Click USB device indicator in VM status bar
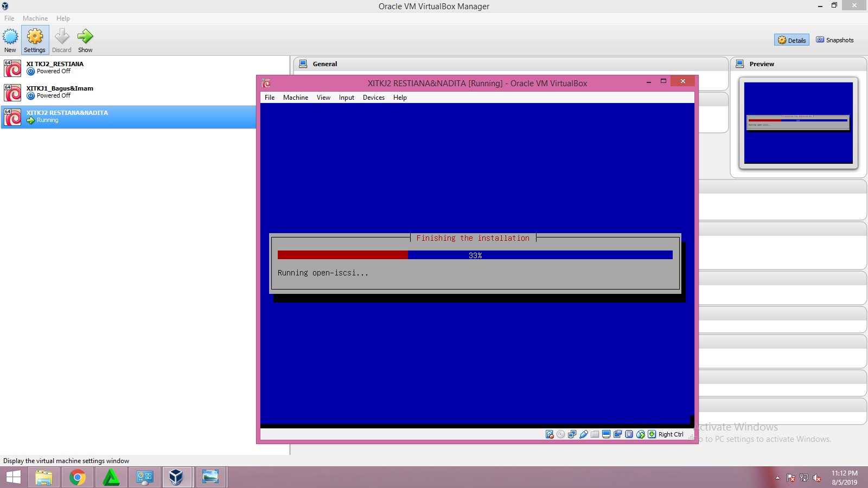Image resolution: width=868 pixels, height=488 pixels. (584, 434)
